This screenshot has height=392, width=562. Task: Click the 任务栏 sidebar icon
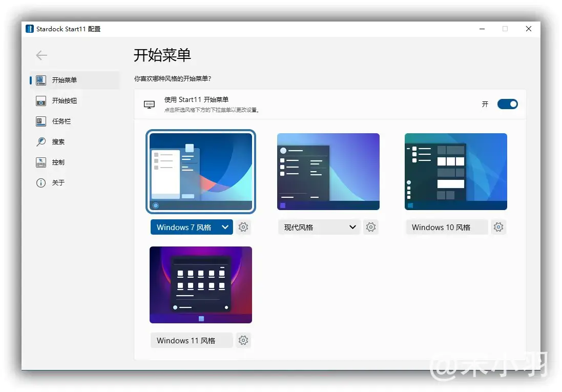click(x=41, y=121)
